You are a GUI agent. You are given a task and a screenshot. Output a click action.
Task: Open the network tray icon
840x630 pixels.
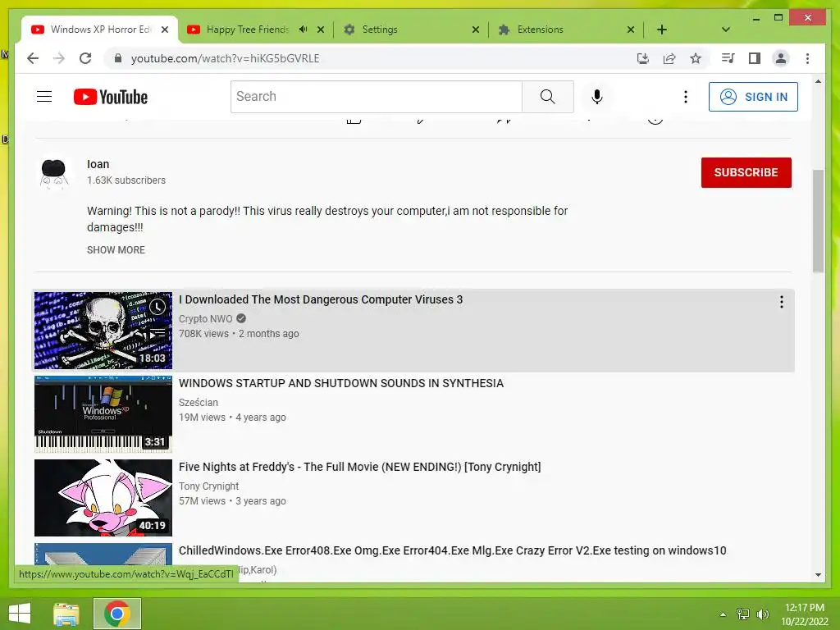pos(743,614)
